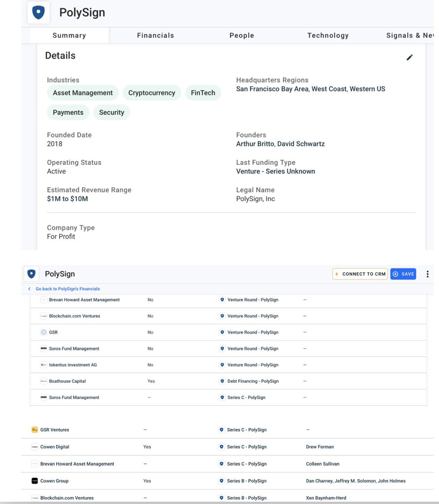Click the tokentus investment AG logo

(x=44, y=365)
